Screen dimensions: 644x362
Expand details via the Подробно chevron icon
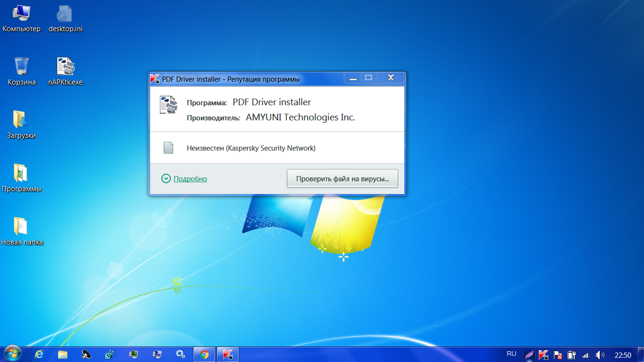click(166, 178)
